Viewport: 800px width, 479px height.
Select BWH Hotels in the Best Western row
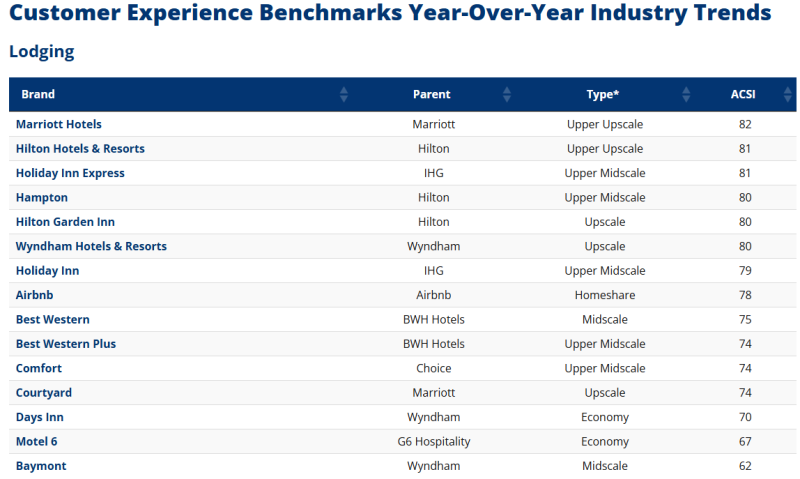pyautogui.click(x=434, y=319)
